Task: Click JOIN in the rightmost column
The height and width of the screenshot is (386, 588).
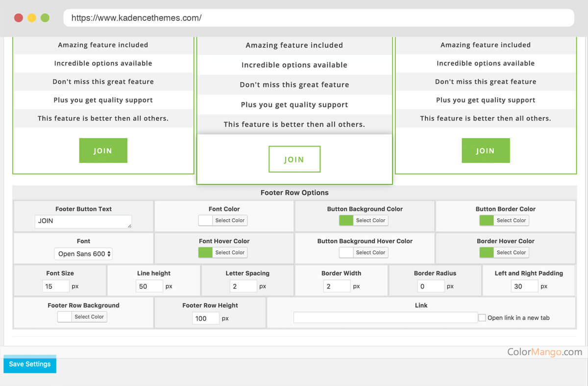Action: (x=486, y=151)
